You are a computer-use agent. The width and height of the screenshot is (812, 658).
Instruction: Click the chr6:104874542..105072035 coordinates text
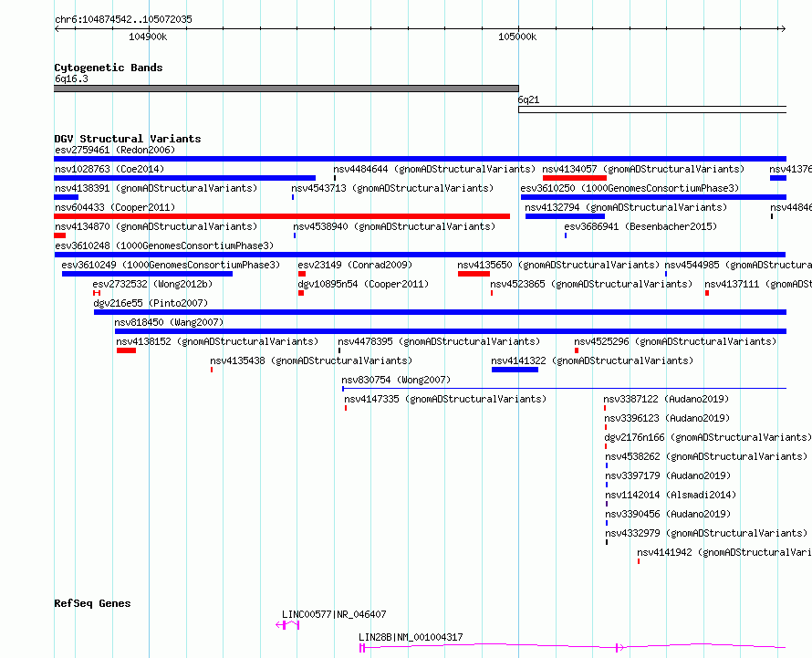pyautogui.click(x=123, y=19)
